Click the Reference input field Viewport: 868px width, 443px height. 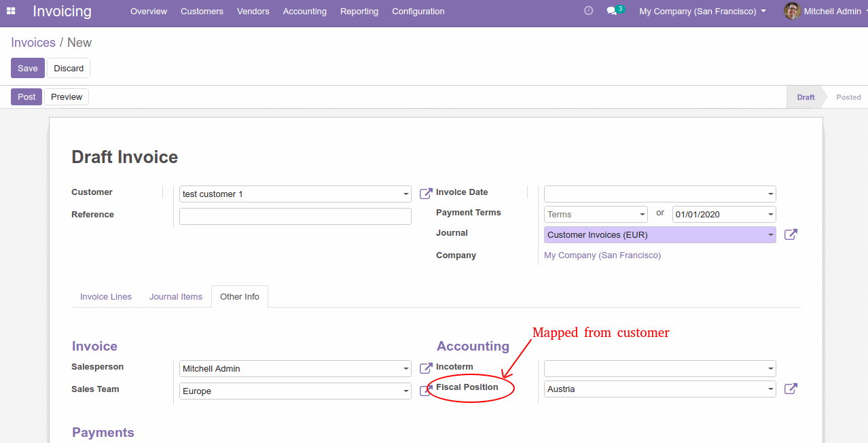(x=295, y=216)
